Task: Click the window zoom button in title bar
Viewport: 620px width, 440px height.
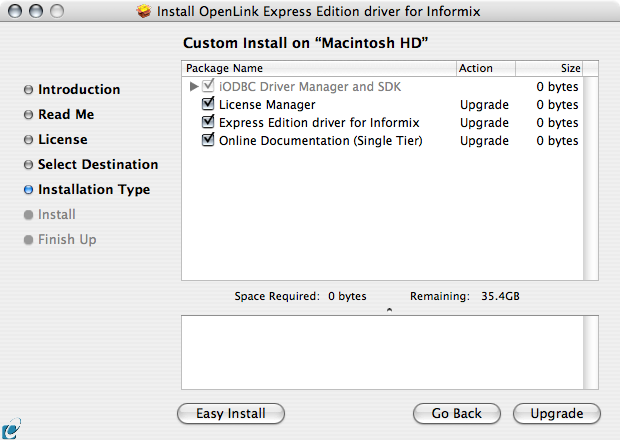Action: (57, 11)
